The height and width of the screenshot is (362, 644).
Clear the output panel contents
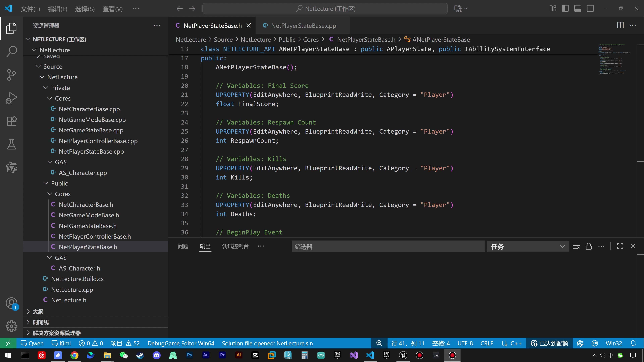pyautogui.click(x=576, y=246)
